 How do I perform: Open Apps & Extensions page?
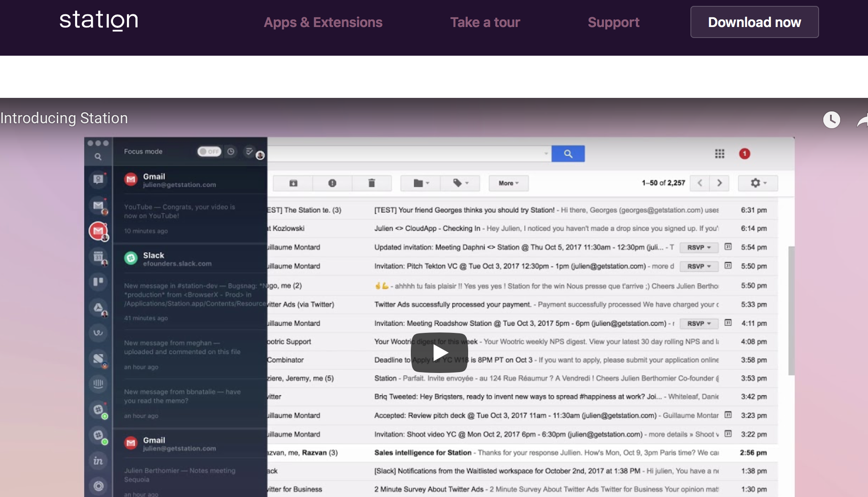323,22
